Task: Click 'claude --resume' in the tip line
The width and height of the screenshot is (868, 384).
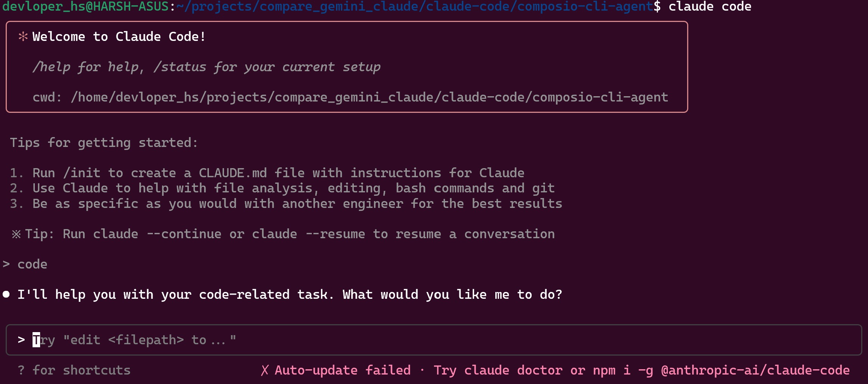Action: tap(309, 234)
